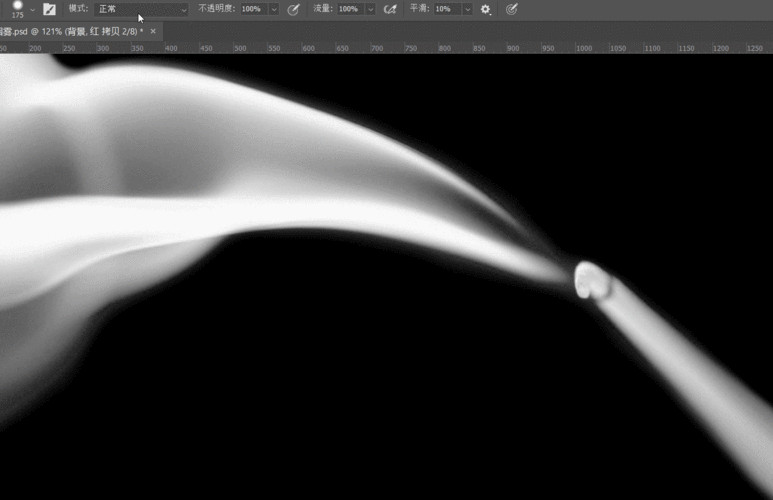Click the 不透明度 percentage input field
This screenshot has height=500, width=773.
tap(252, 9)
